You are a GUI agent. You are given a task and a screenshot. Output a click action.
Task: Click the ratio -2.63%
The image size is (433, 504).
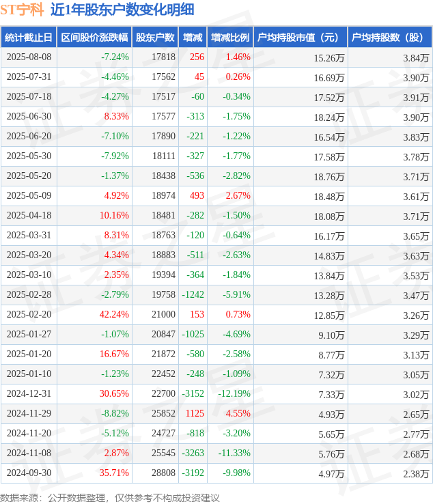[x=236, y=255]
